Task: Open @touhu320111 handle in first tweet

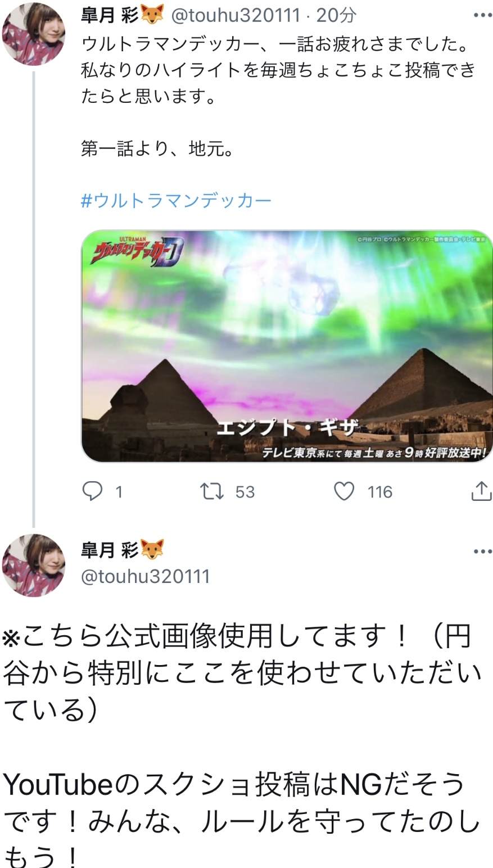Action: coord(236,15)
